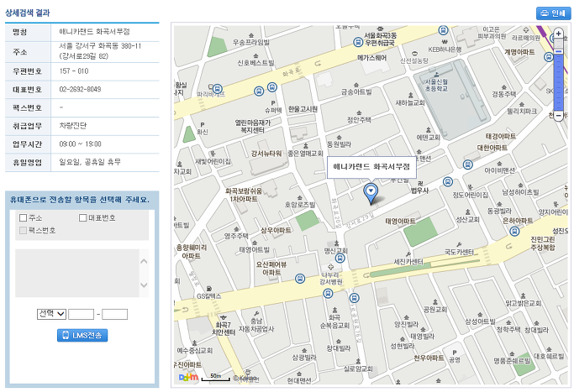Click the 태영아파트 map label
Image resolution: width=574 pixels, height=392 pixels.
click(x=400, y=222)
